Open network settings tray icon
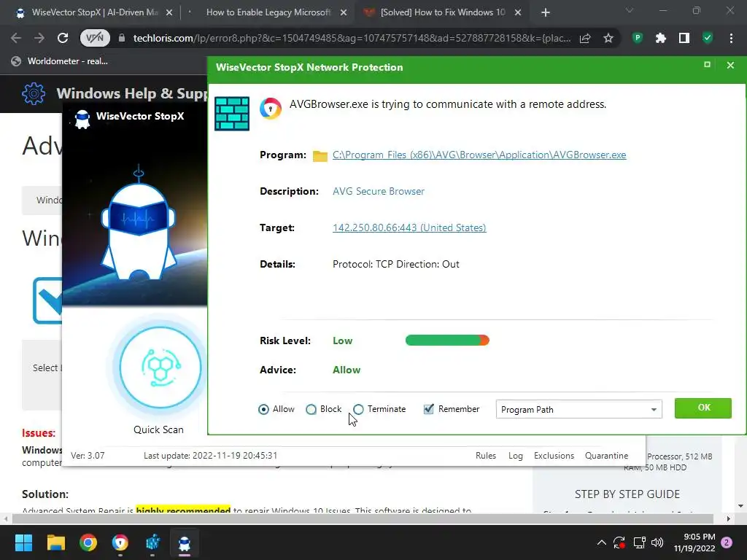The image size is (747, 560). (x=639, y=542)
